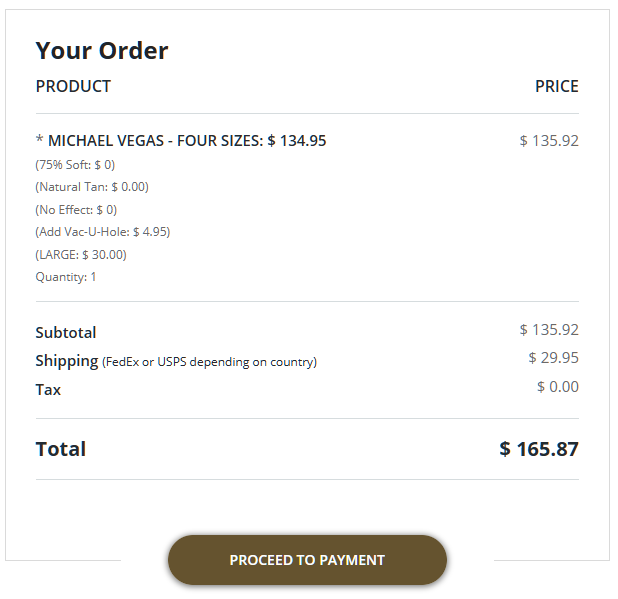618x599 pixels.
Task: Click the Your Order heading
Action: 102,51
